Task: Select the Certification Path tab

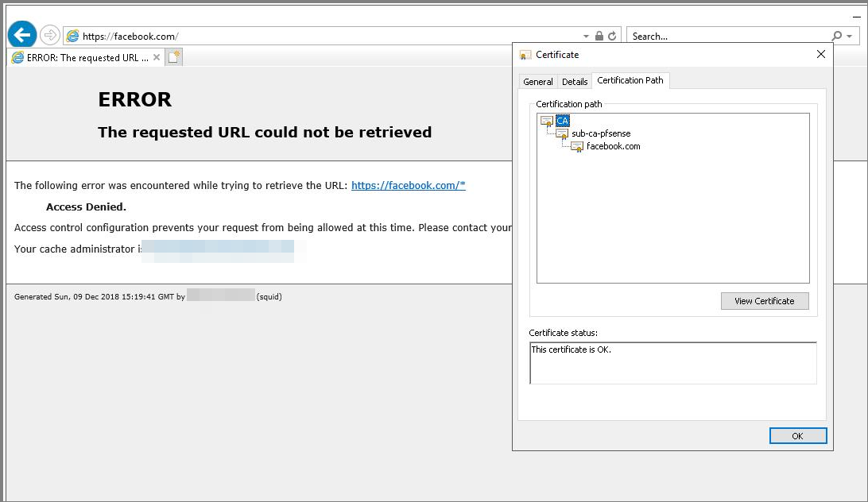Action: (630, 80)
